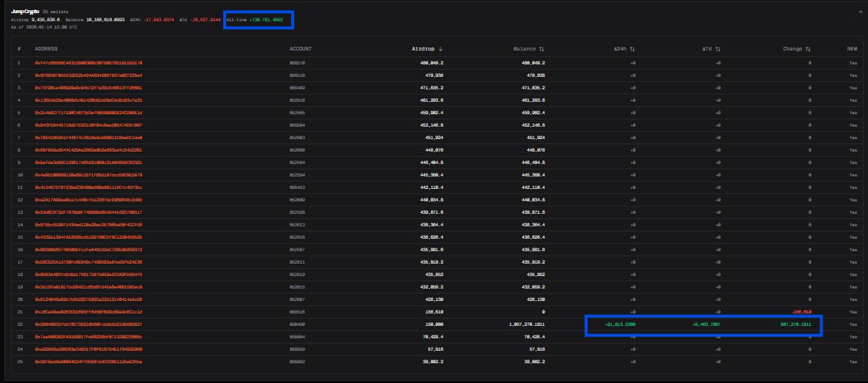Open wallet address link in row 18
The image size is (868, 383).
click(x=89, y=275)
